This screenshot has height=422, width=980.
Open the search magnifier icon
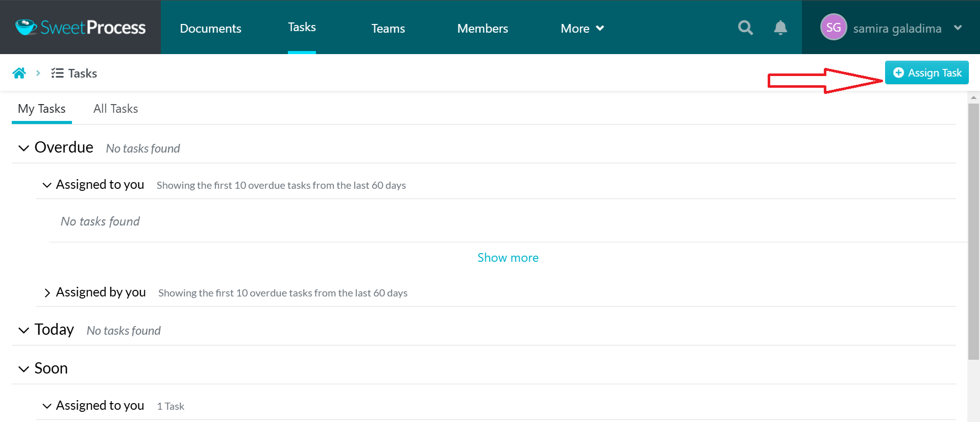[745, 28]
